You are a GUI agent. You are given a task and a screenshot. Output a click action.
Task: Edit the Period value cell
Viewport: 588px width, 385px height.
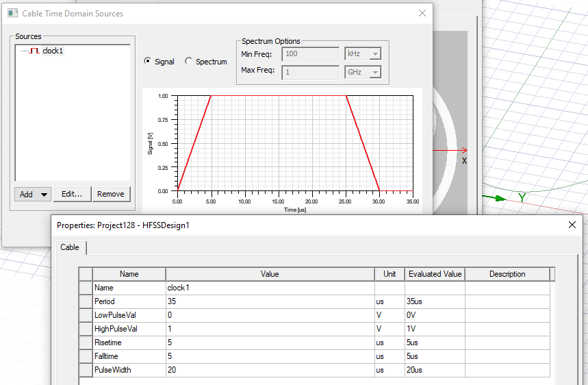pyautogui.click(x=269, y=301)
